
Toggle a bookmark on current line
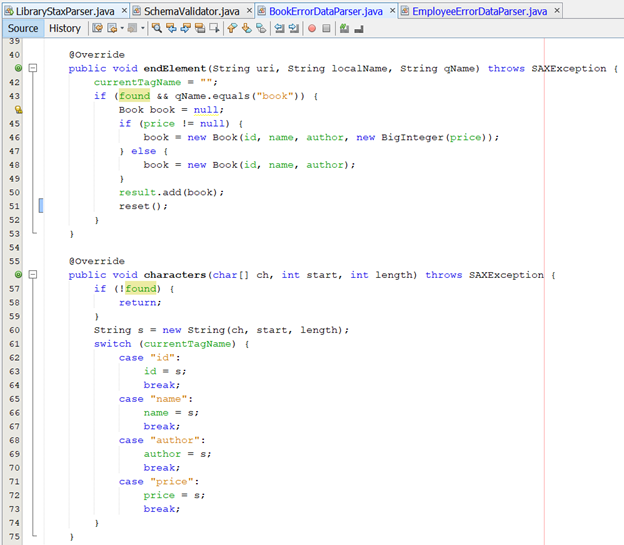[x=261, y=28]
